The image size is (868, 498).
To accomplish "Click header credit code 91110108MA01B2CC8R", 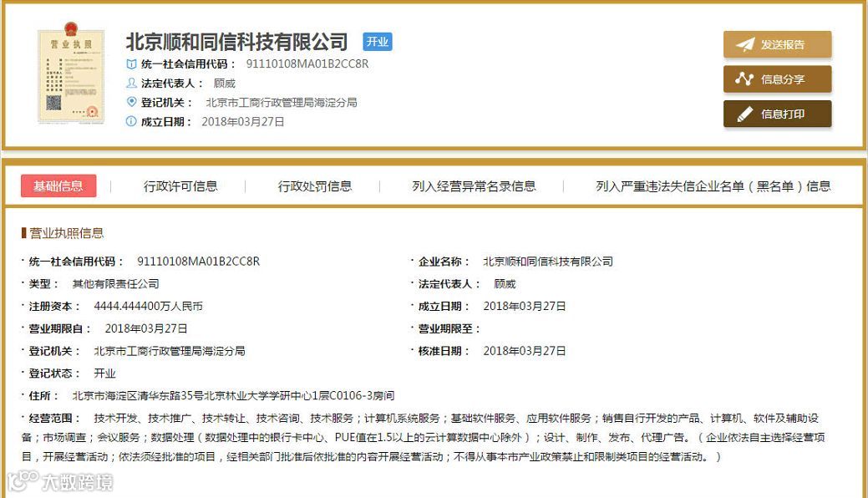I will pos(307,64).
